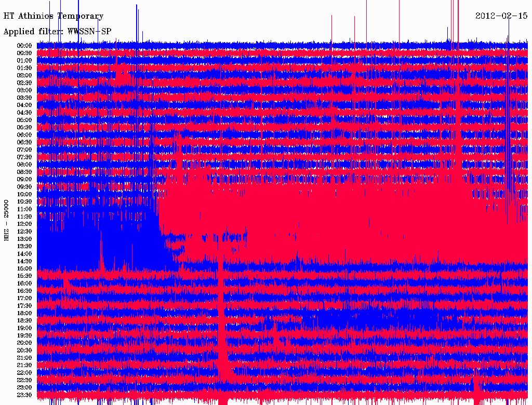The image size is (532, 405).
Task: Select the 07:30 time label
Action: click(24, 157)
